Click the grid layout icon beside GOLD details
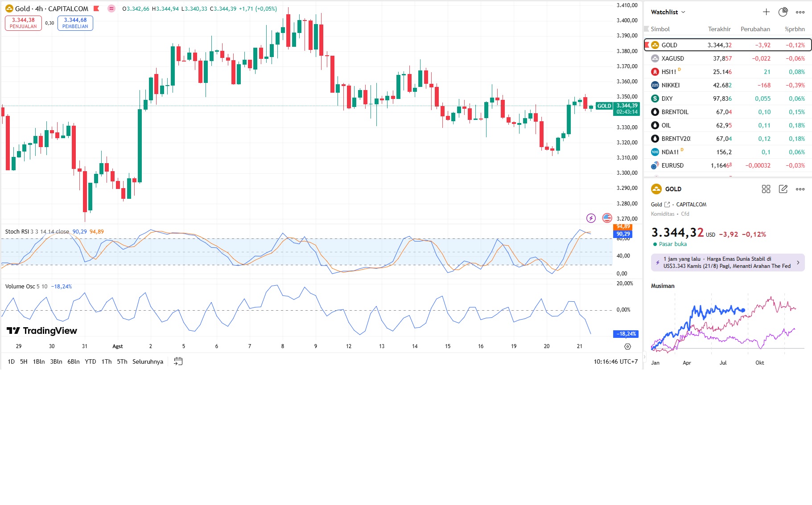Viewport: 812px width, 505px height. pos(766,189)
